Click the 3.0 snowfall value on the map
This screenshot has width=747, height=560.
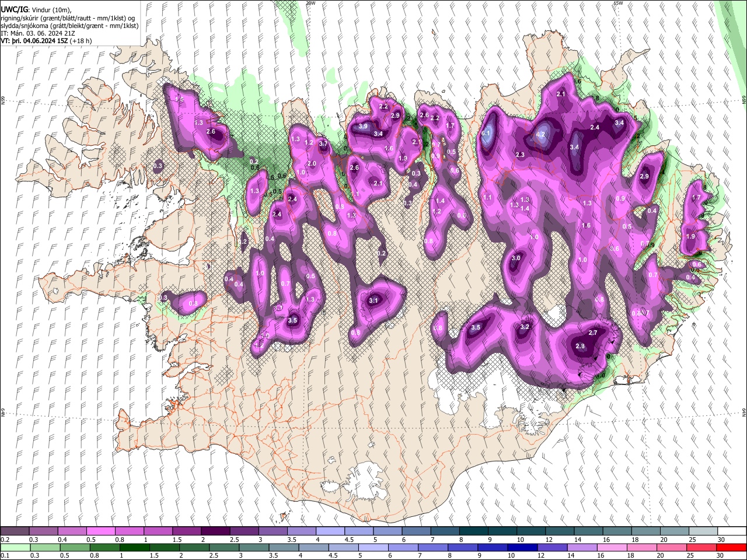click(x=516, y=258)
